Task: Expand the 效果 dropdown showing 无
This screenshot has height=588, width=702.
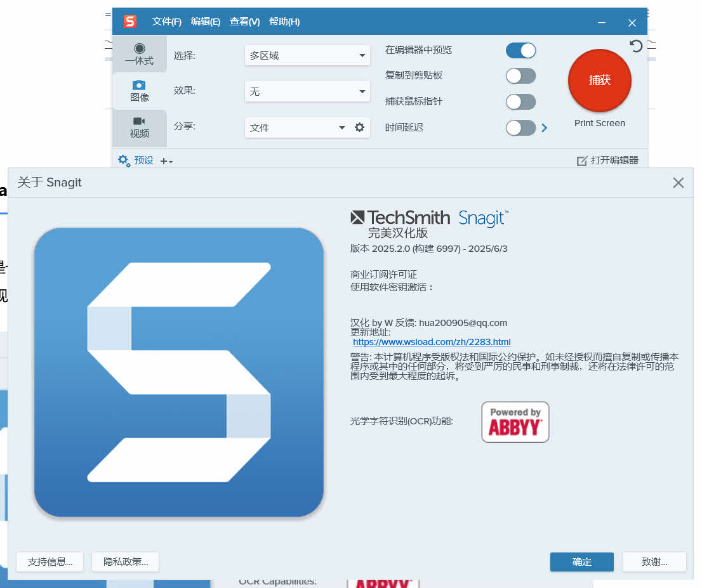Action: click(x=307, y=92)
